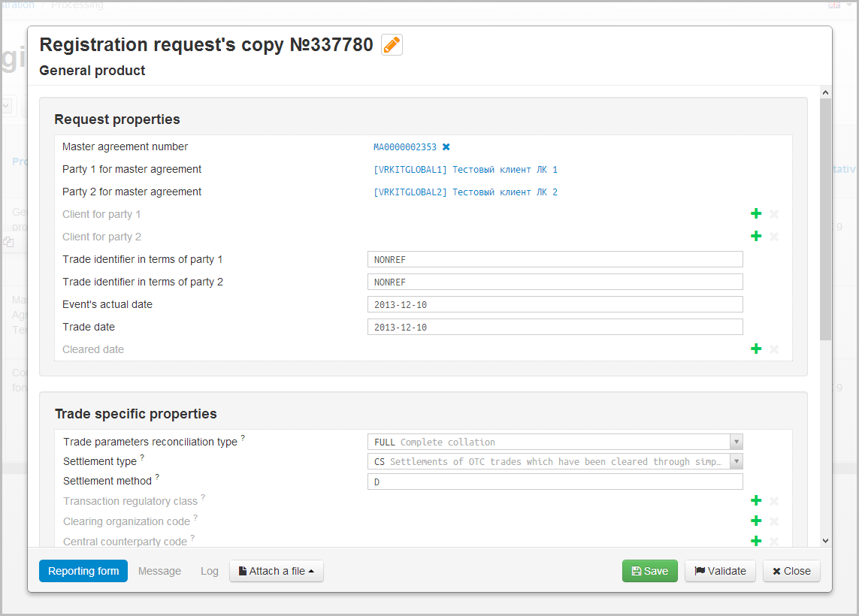Save the registration request
The height and width of the screenshot is (616, 859).
coord(649,571)
